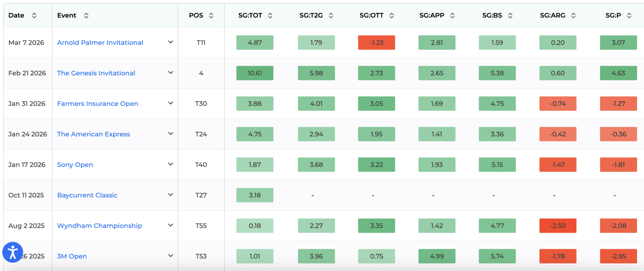Sort by SG:OTT column arrows

[392, 16]
